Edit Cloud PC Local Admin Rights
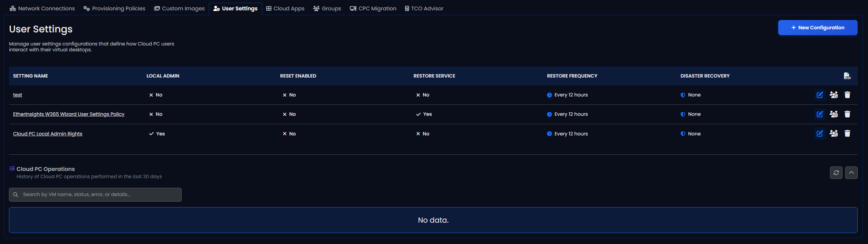Image resolution: width=868 pixels, height=244 pixels. pyautogui.click(x=820, y=133)
